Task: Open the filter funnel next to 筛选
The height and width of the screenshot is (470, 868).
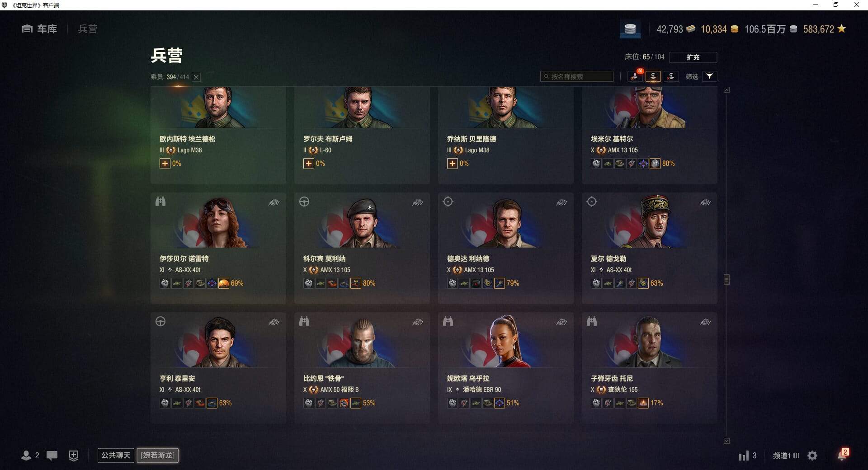Action: (709, 76)
